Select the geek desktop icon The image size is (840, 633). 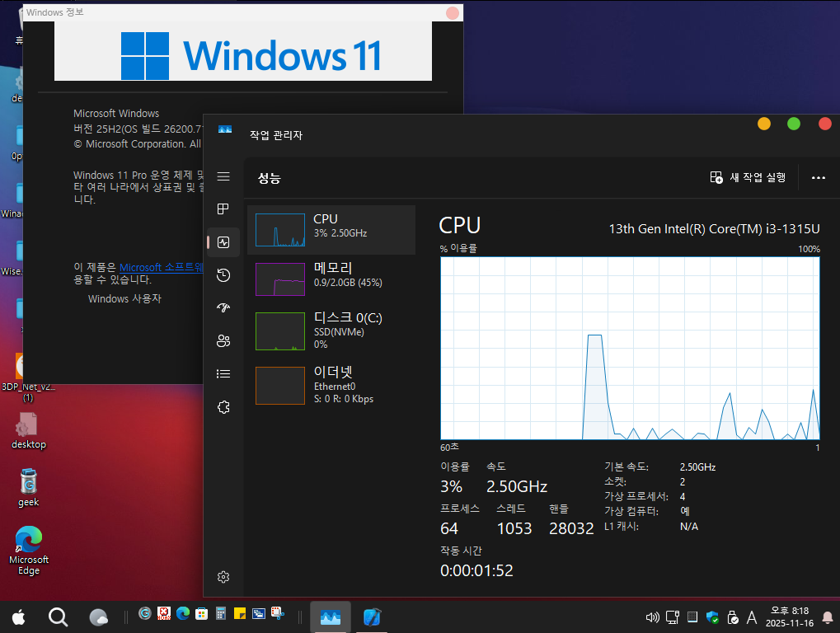click(28, 487)
